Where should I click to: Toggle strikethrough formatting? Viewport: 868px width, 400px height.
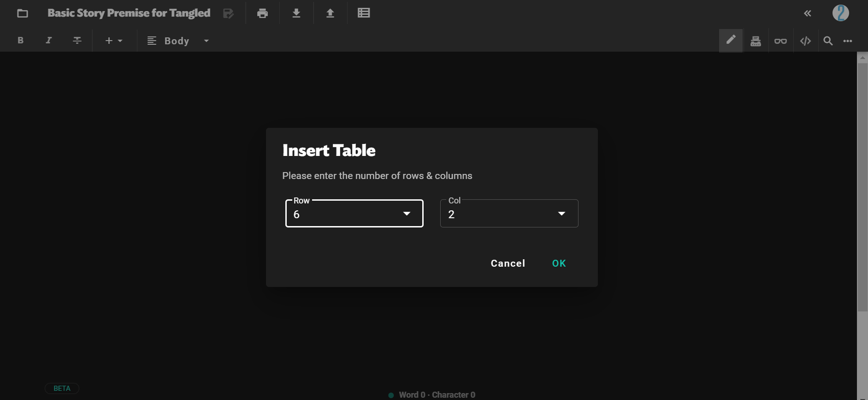pos(77,41)
